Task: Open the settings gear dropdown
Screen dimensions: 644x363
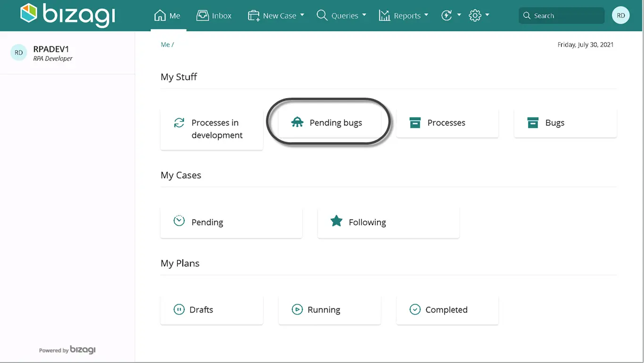Action: (479, 16)
